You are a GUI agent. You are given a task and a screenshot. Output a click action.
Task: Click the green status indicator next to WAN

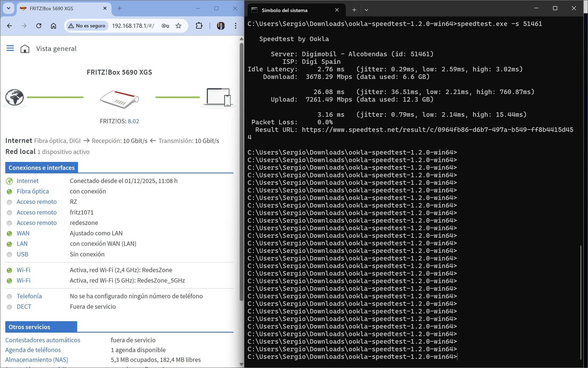pos(9,233)
